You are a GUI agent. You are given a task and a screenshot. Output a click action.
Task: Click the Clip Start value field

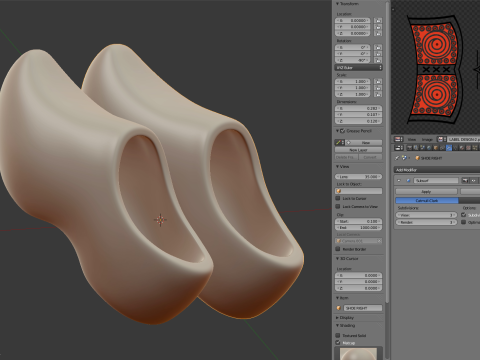(358, 221)
